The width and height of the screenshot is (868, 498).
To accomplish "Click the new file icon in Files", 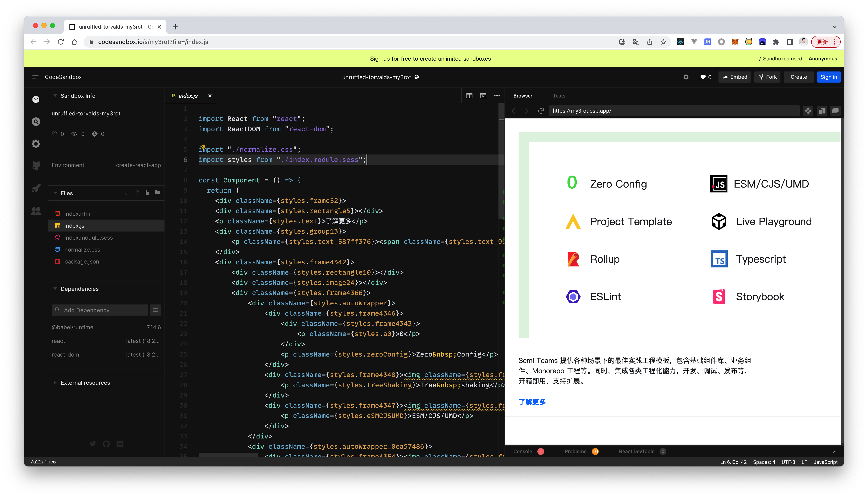I will pos(147,193).
